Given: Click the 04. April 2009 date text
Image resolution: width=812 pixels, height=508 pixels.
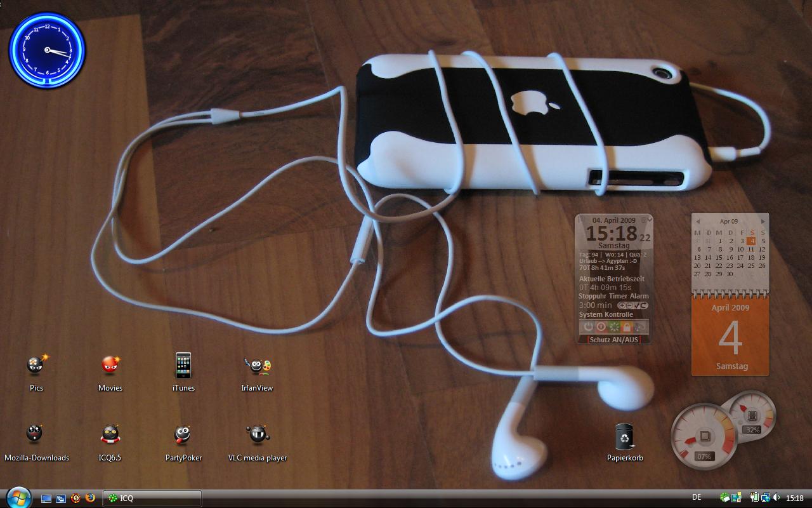Looking at the screenshot, I should (x=614, y=220).
